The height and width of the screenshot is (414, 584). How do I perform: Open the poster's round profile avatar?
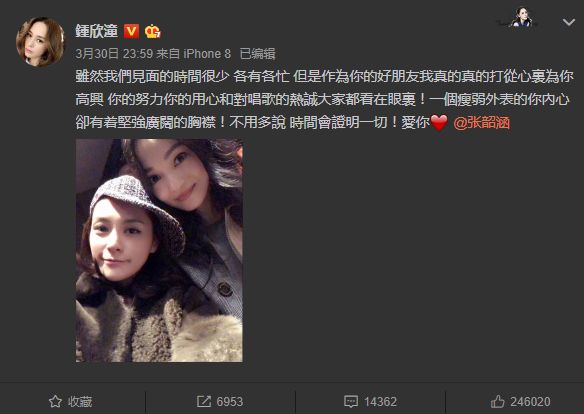tap(40, 42)
